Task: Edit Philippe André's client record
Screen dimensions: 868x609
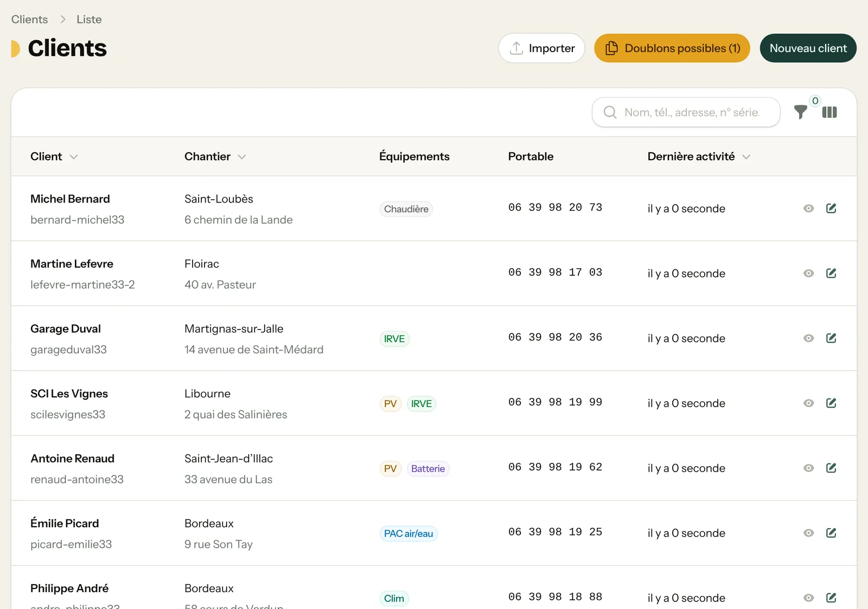Action: 831,598
